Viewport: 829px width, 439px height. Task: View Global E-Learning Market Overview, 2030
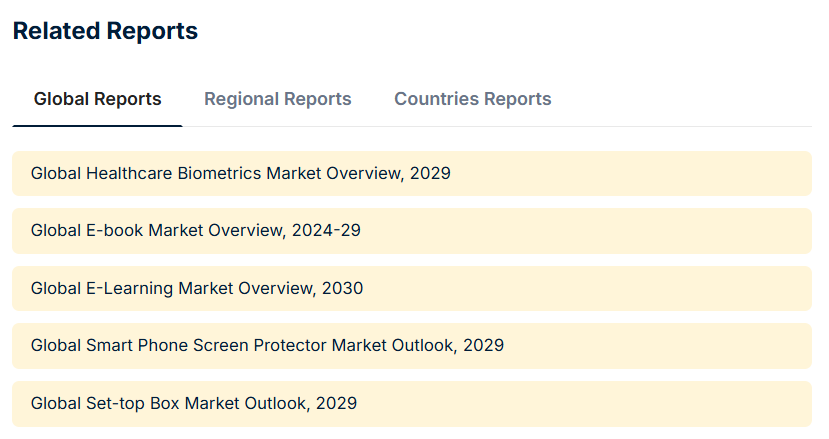pyautogui.click(x=196, y=288)
